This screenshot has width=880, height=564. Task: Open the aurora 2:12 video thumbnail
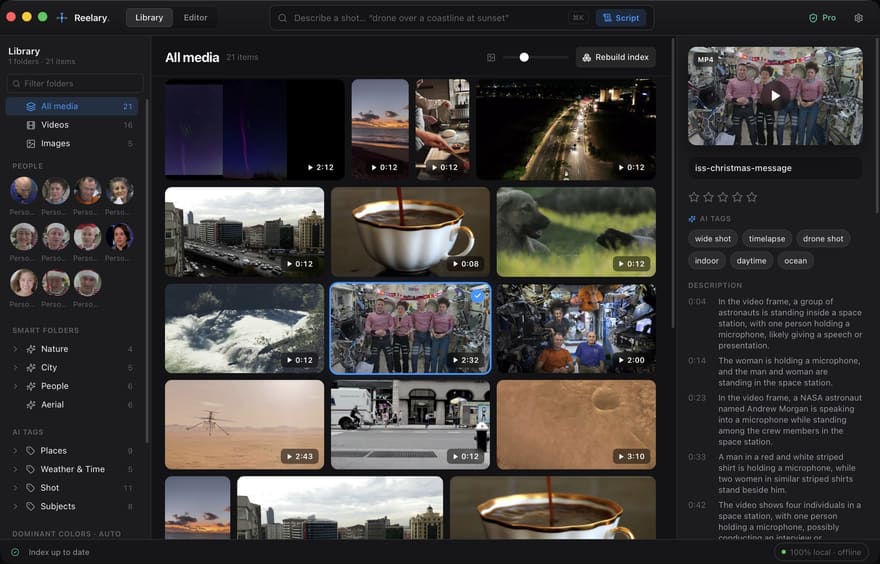tap(255, 130)
